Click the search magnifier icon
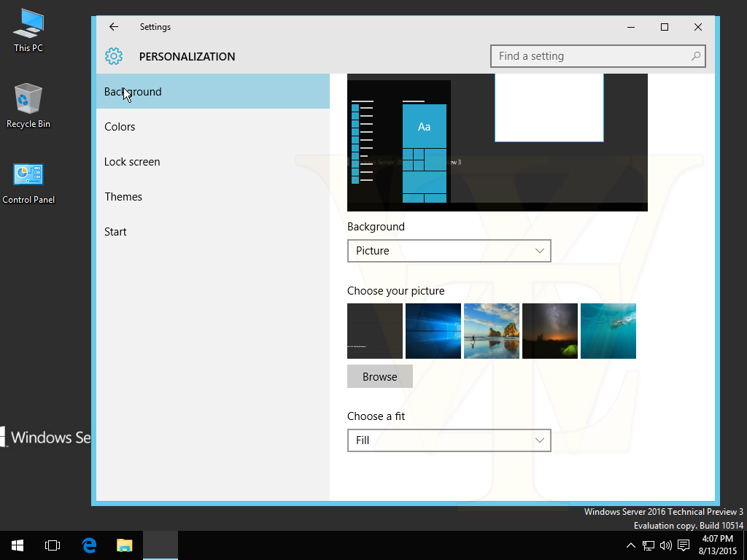The image size is (747, 560). (x=696, y=56)
